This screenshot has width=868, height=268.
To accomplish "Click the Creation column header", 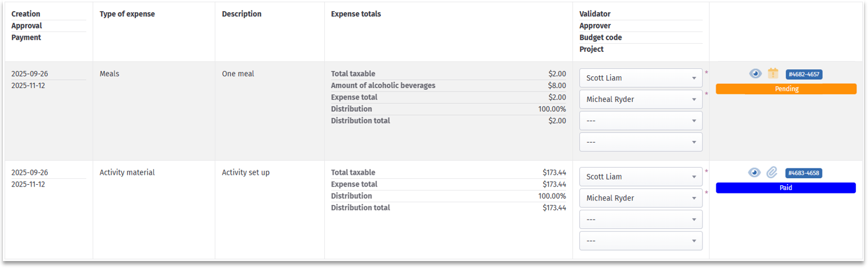I will pos(26,14).
